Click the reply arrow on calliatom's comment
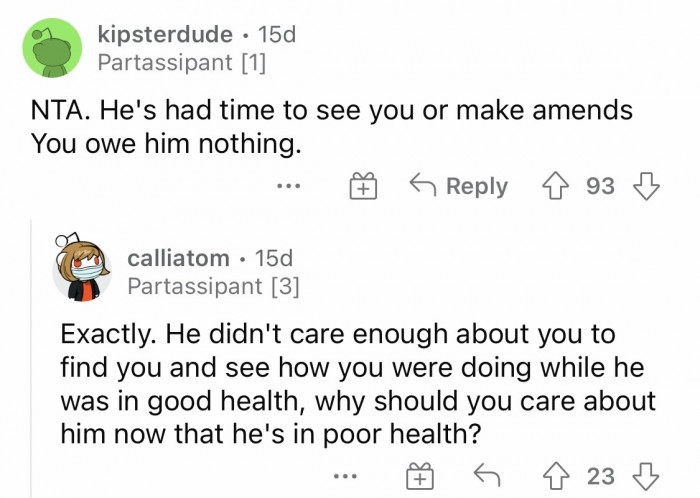 487,477
